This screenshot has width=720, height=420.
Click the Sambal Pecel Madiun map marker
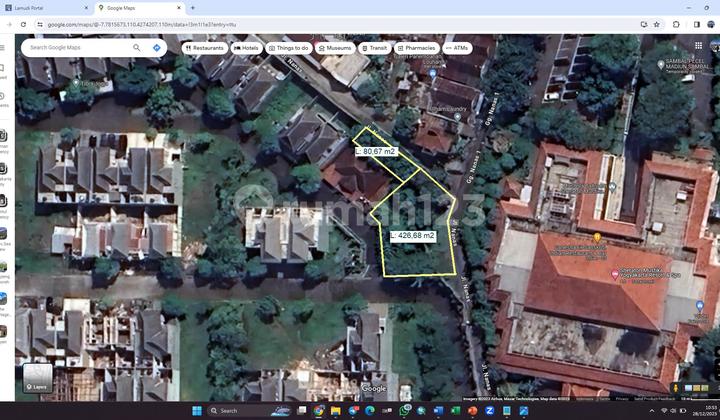(x=660, y=64)
